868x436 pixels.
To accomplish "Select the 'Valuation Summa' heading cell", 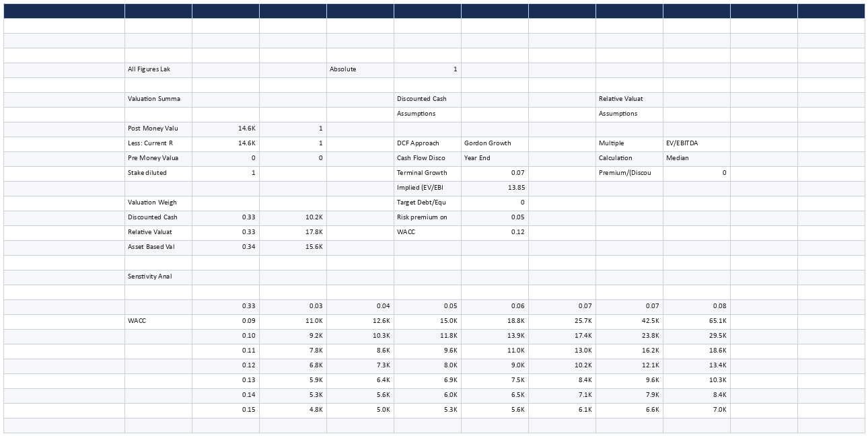I will (x=158, y=99).
